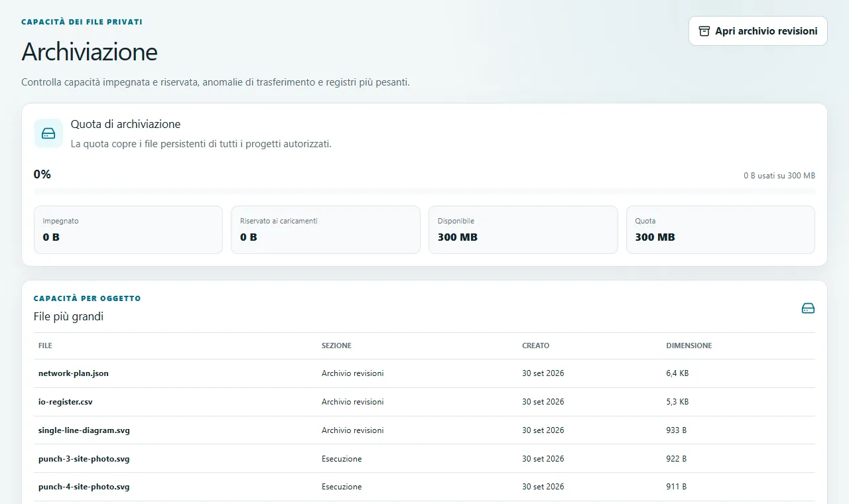Click the 922 B size value
Screen dimensions: 849x504
point(677,459)
